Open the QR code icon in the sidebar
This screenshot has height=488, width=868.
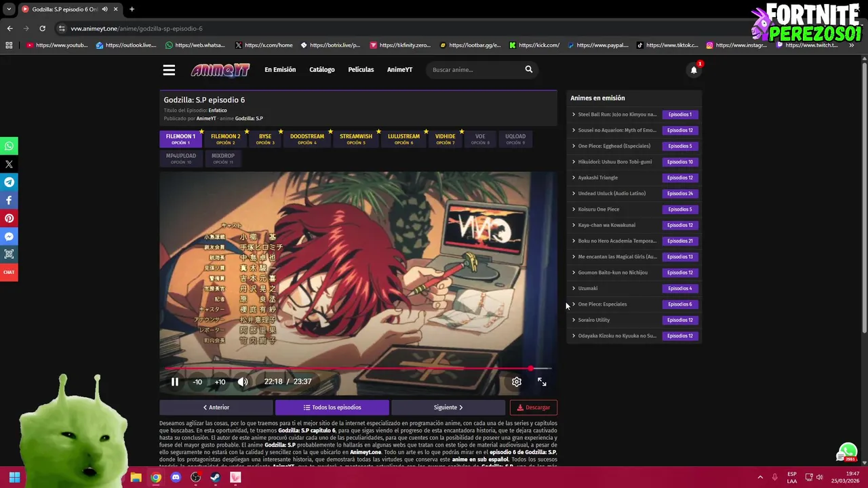point(9,254)
